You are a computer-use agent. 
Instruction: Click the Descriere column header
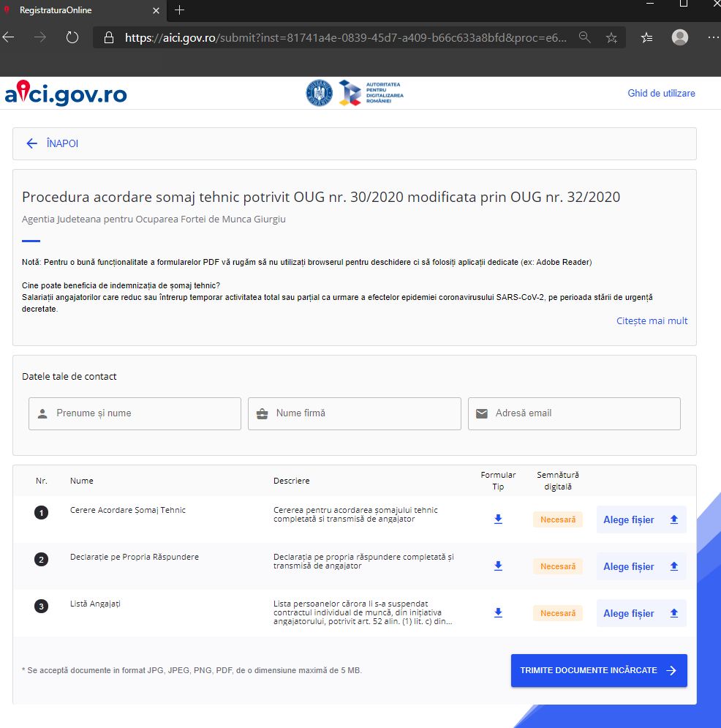point(291,481)
